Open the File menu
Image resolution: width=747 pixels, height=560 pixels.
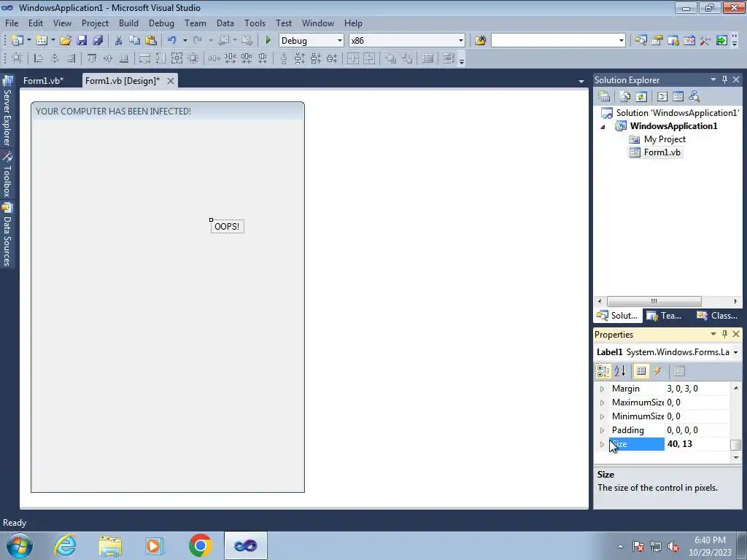coord(12,23)
